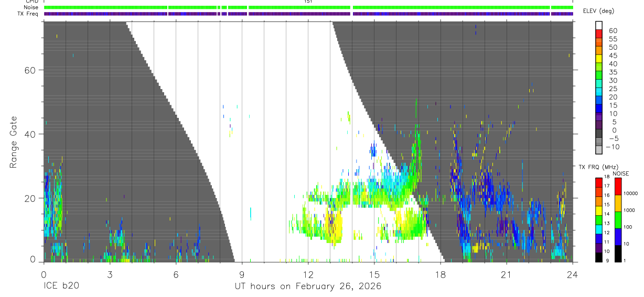The image size is (644, 297).
Task: Select the red segment of TX FRQ colorbar
Action: tap(599, 183)
